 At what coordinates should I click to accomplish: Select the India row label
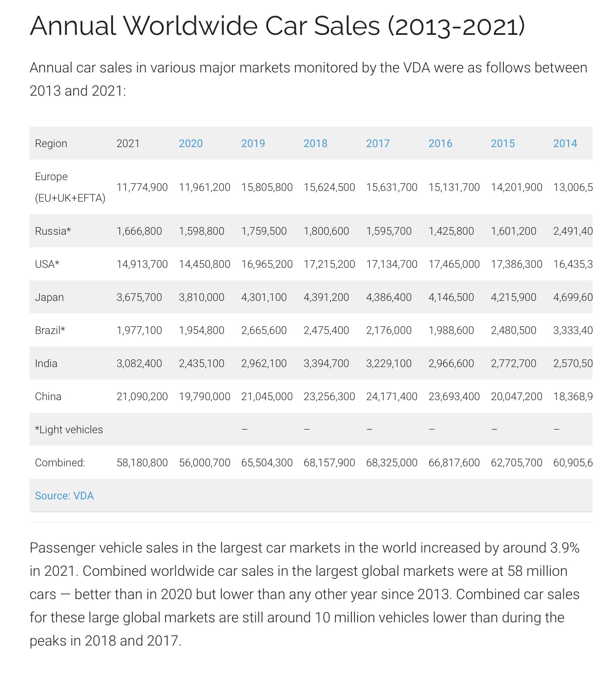pyautogui.click(x=46, y=363)
